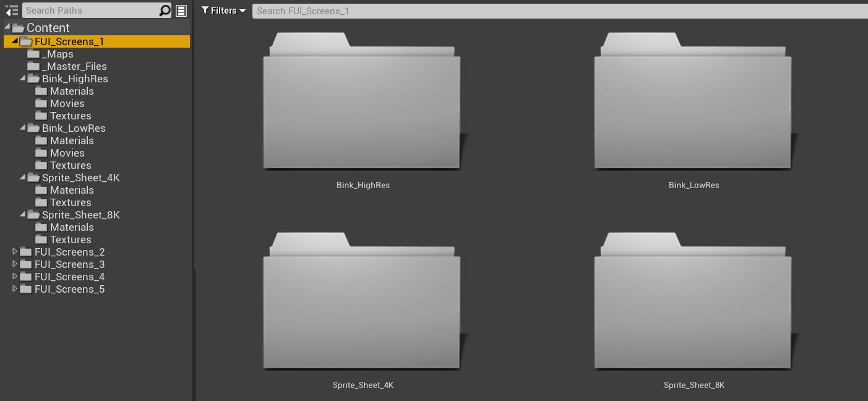Select the _Master_Files folder in tree

pos(74,66)
